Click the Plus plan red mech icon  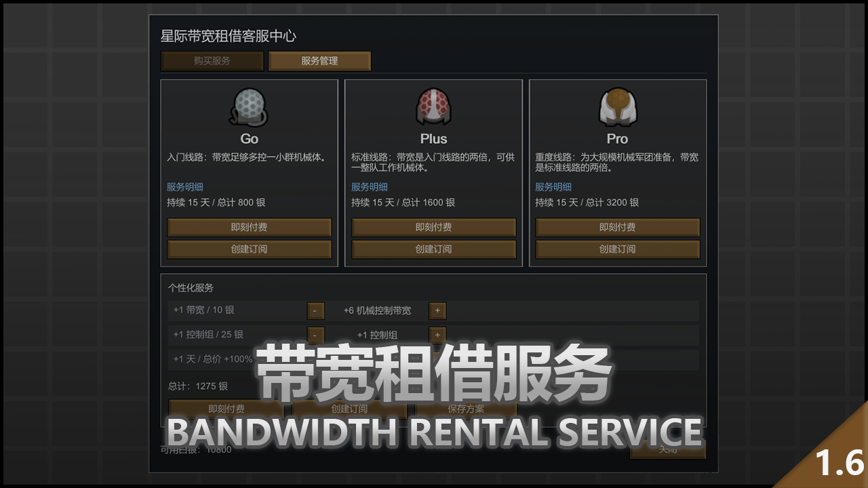click(433, 108)
